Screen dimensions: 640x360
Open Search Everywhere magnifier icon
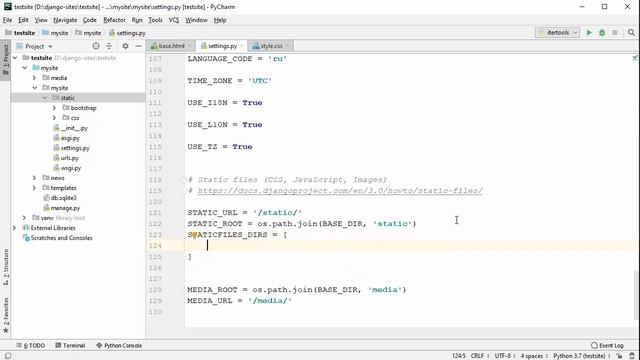tap(631, 33)
